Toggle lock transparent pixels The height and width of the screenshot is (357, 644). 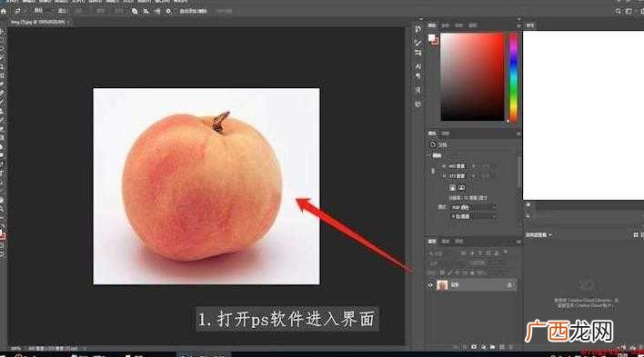(441, 273)
